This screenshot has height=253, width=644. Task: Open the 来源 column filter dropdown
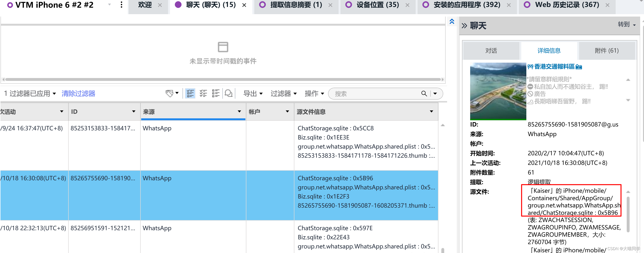tap(239, 112)
